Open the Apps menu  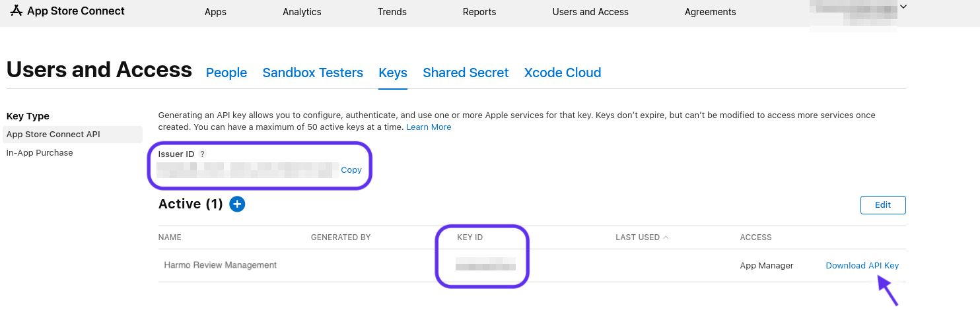pyautogui.click(x=215, y=12)
